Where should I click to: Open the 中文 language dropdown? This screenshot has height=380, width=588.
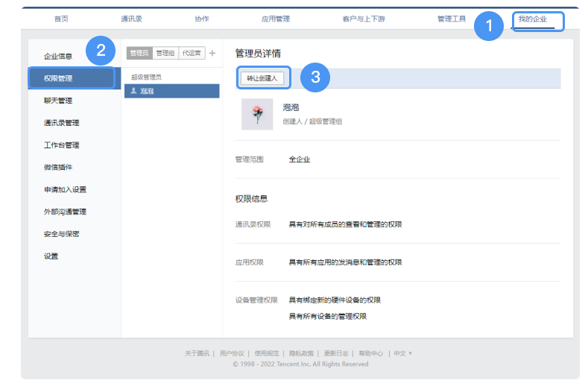402,353
